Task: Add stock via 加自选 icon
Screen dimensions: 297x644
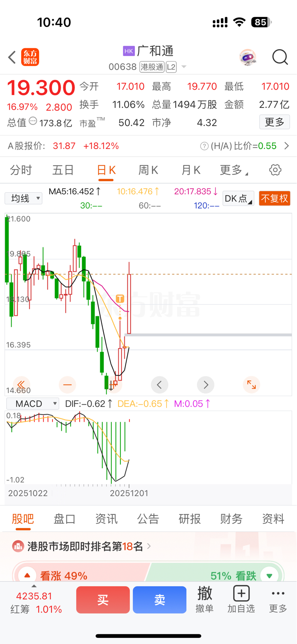Action: (241, 600)
